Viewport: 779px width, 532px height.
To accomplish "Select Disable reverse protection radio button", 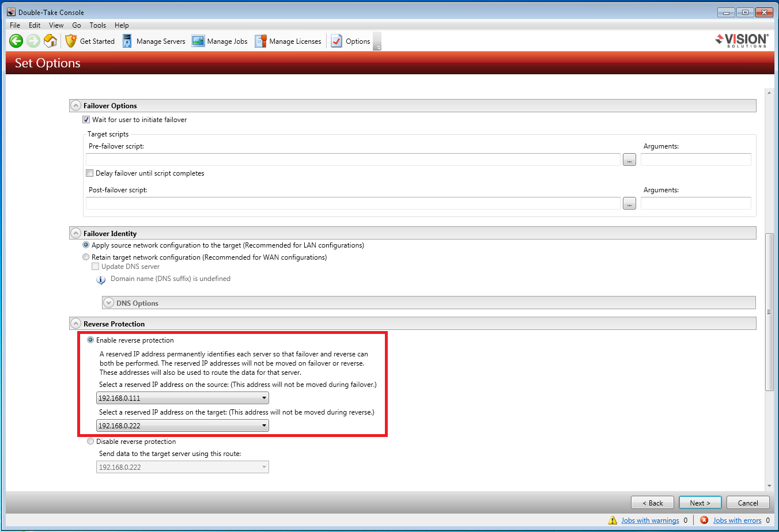I will (90, 442).
